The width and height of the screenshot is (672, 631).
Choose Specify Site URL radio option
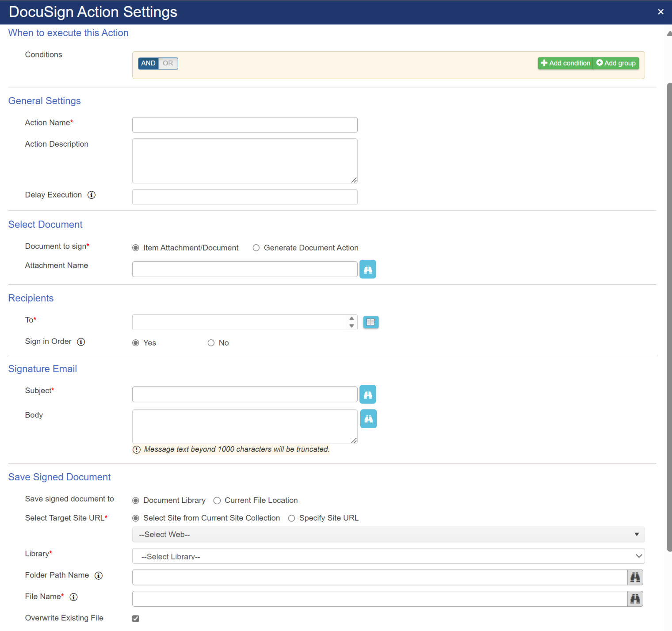[x=291, y=518]
